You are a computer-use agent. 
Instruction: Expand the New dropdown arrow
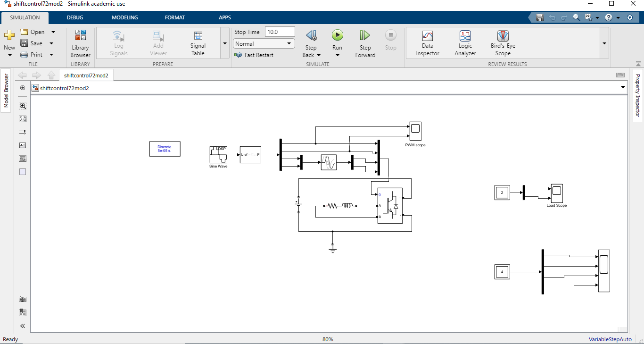[9, 55]
